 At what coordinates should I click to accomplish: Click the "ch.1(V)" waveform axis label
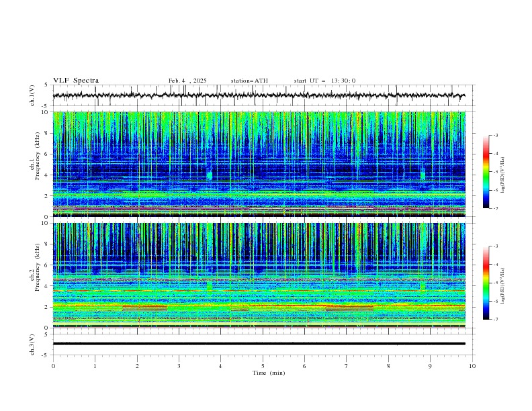coord(32,95)
